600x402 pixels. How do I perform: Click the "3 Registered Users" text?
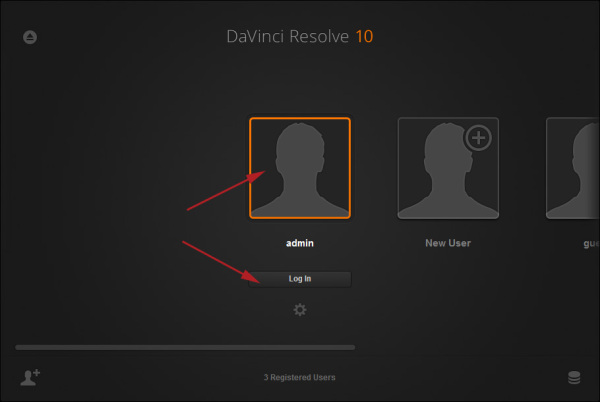[x=300, y=378]
